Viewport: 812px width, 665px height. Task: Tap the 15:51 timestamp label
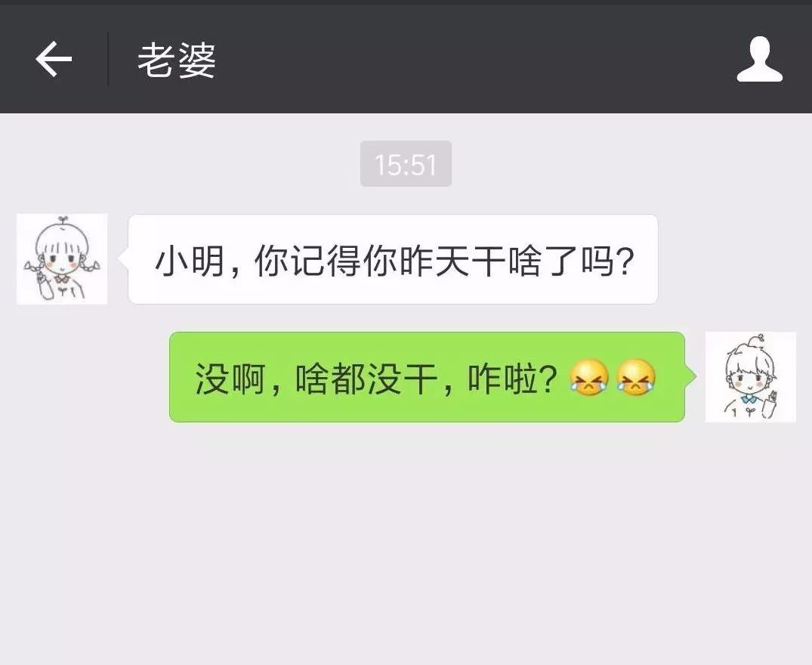(x=406, y=164)
